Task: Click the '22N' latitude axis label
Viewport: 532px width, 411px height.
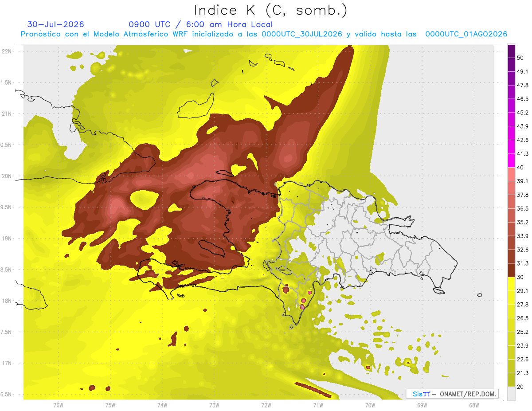Action: click(x=6, y=51)
